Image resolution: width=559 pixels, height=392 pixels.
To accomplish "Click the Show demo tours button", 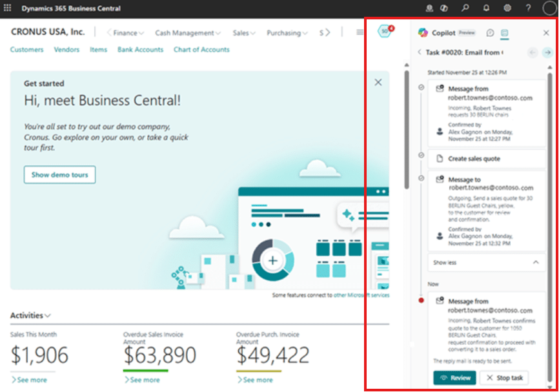I will (59, 174).
